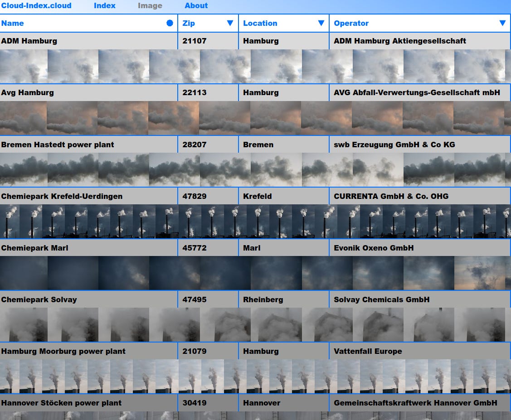
Task: Open the Index menu item
Action: click(105, 5)
